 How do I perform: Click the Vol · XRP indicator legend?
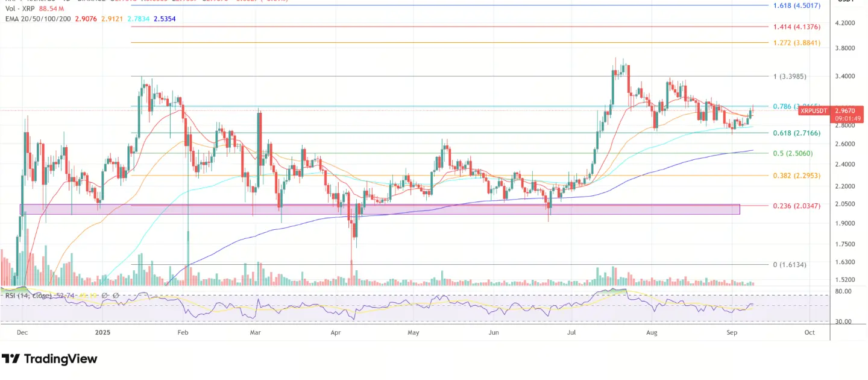click(x=21, y=10)
